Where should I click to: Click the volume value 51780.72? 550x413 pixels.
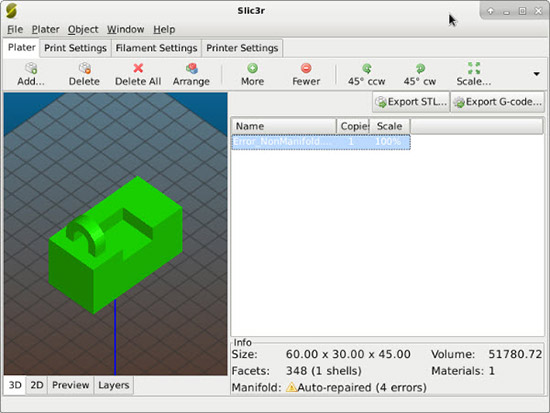pyautogui.click(x=515, y=354)
